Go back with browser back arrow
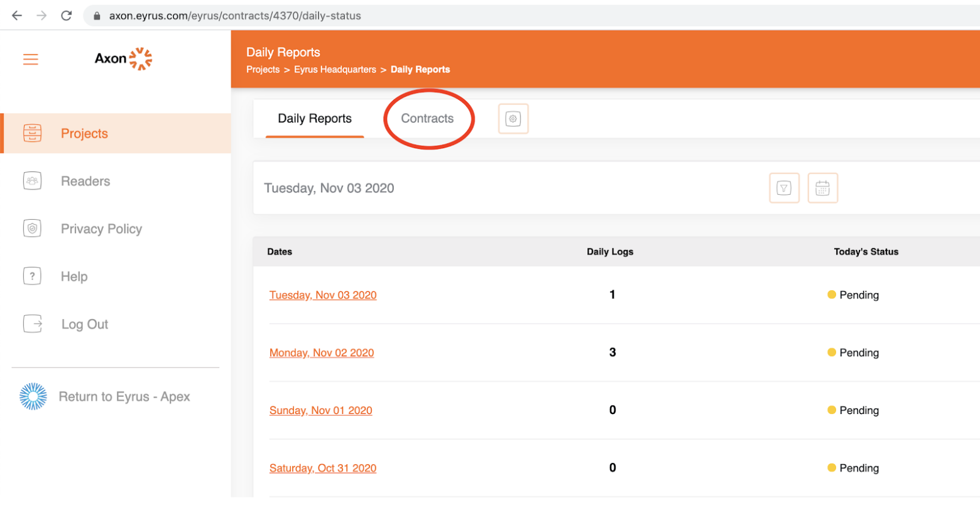The image size is (980, 505). 17,16
